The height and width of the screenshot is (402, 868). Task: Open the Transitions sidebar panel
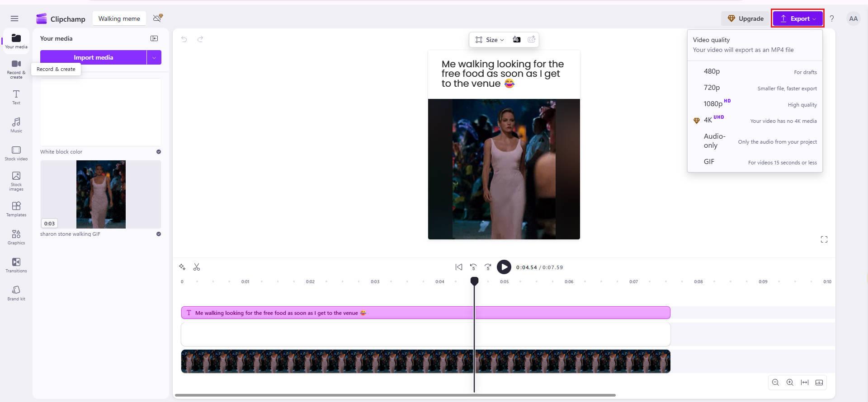click(16, 265)
